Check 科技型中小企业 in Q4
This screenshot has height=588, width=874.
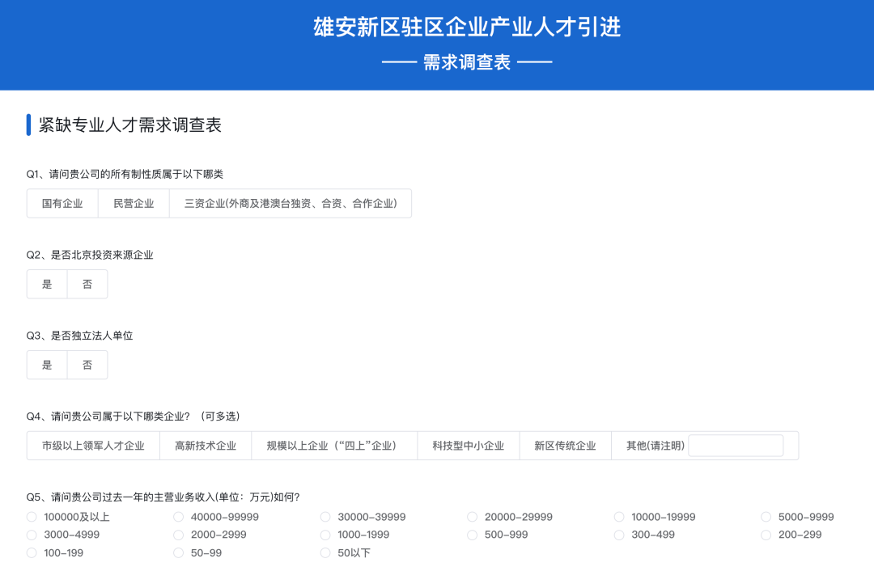pyautogui.click(x=468, y=445)
